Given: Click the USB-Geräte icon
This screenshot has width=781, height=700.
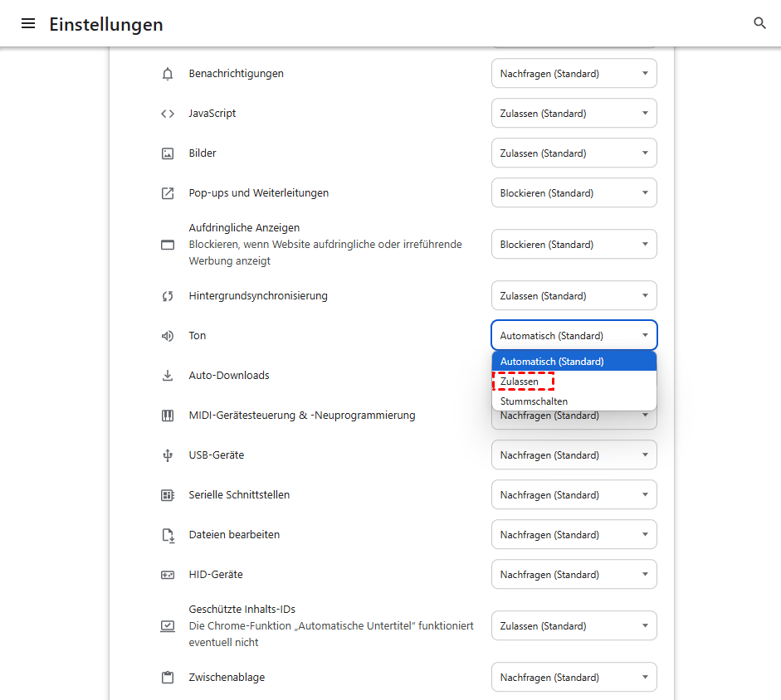Looking at the screenshot, I should point(168,455).
